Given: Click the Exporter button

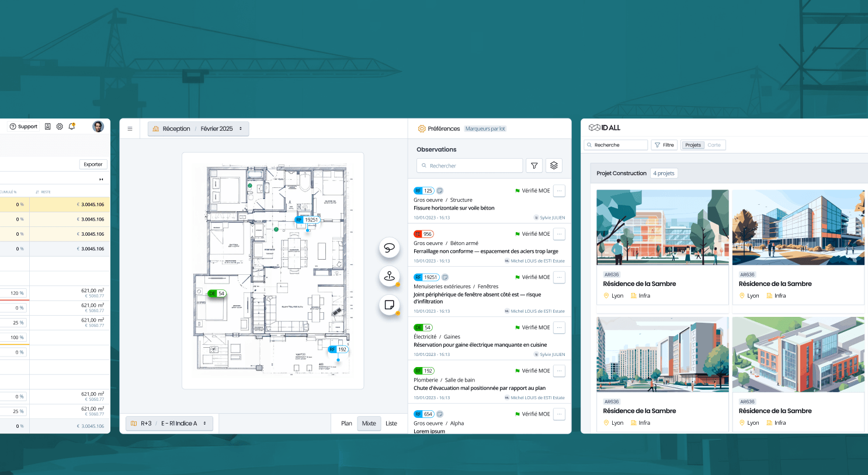Looking at the screenshot, I should pos(92,164).
